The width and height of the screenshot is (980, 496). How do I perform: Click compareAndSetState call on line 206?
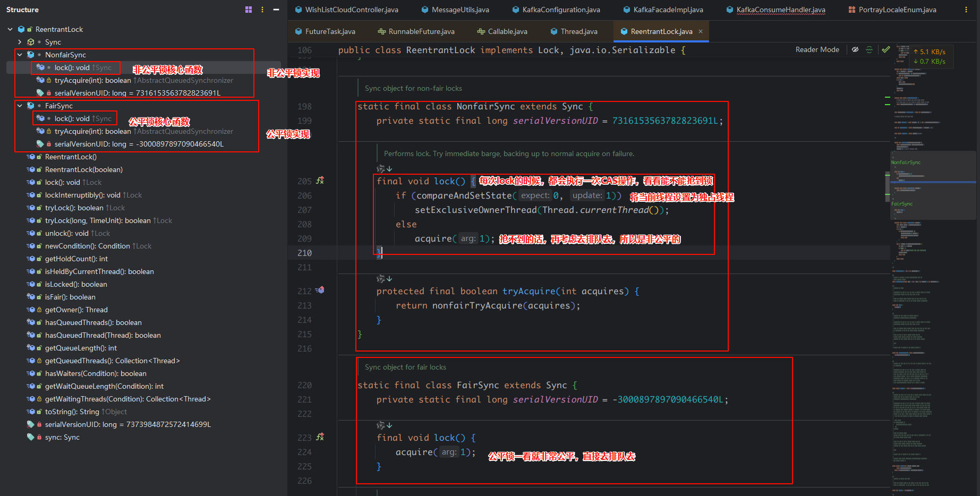tap(464, 195)
